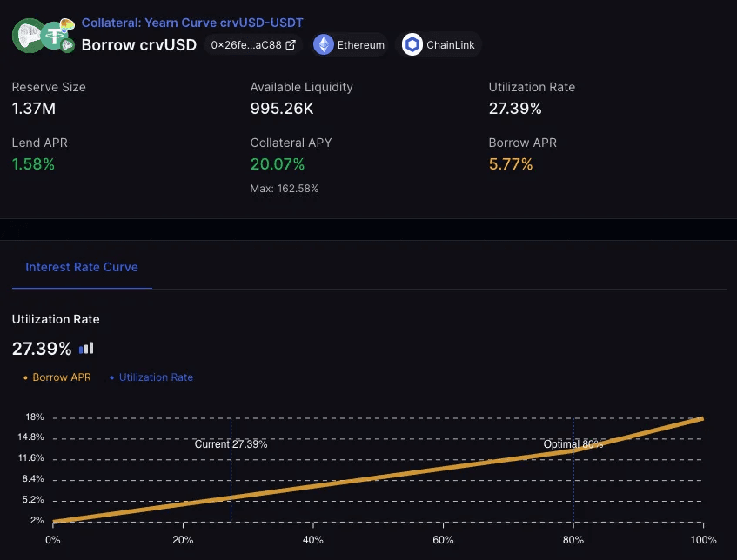
Task: Click the large green crvUSD token icon
Action: [x=28, y=36]
